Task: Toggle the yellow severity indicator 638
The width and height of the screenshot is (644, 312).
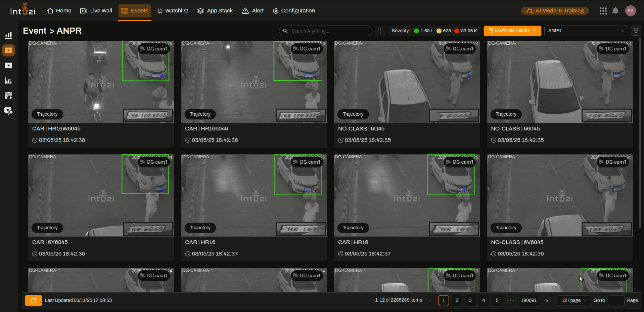Action: click(x=444, y=31)
